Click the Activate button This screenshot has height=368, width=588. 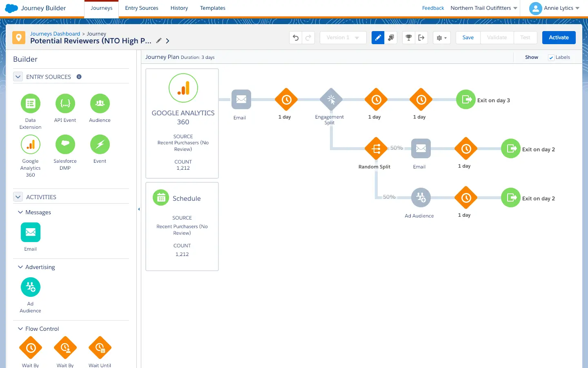pyautogui.click(x=559, y=38)
